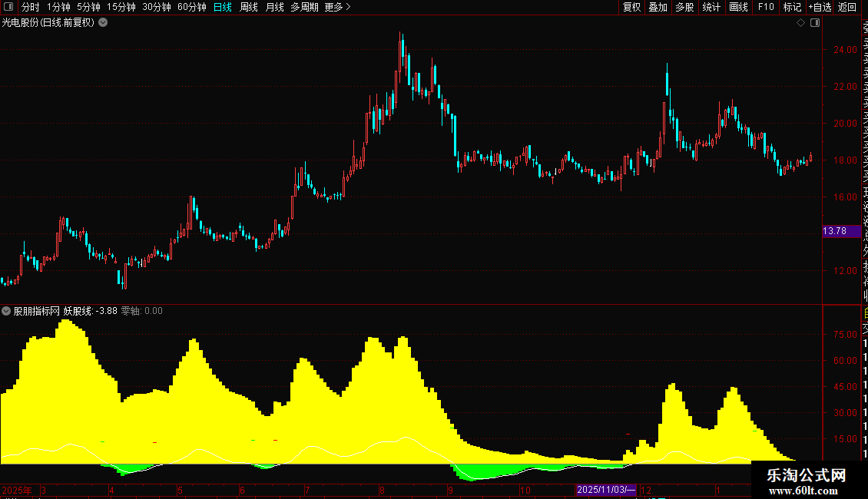Switch to 分时 intraday view

tap(31, 7)
